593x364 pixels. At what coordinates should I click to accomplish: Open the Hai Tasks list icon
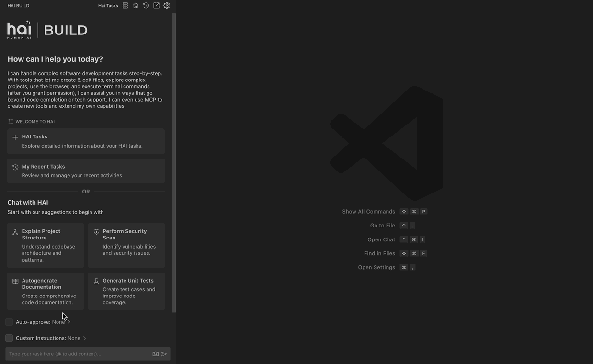click(x=125, y=6)
